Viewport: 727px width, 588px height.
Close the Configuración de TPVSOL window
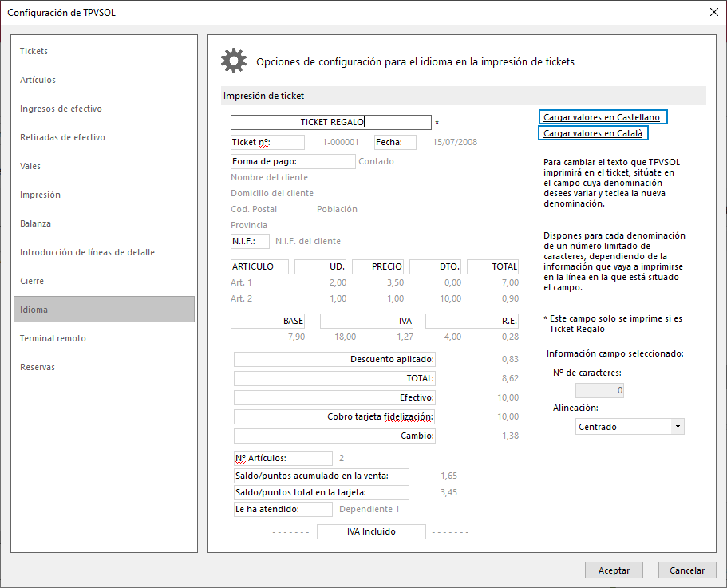pyautogui.click(x=714, y=12)
